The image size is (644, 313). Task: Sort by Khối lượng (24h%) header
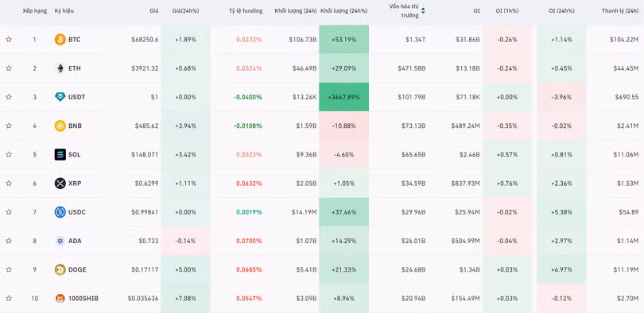[x=344, y=11]
